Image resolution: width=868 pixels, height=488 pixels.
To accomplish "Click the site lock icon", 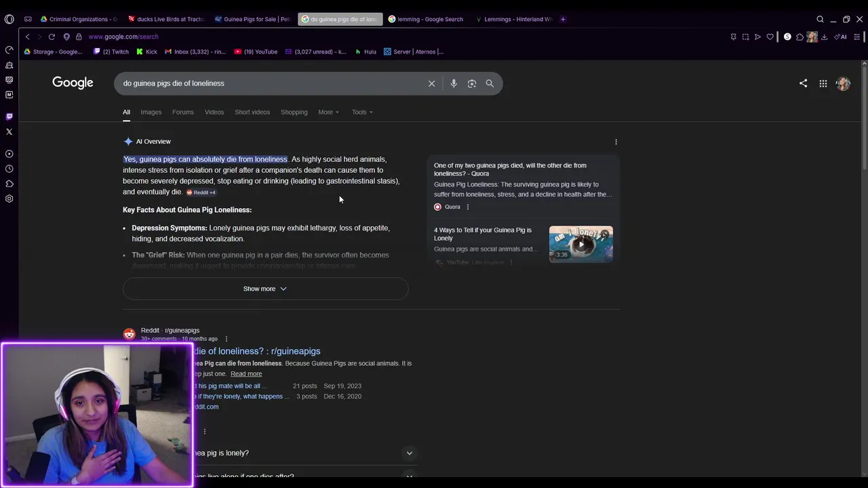I will 79,37.
